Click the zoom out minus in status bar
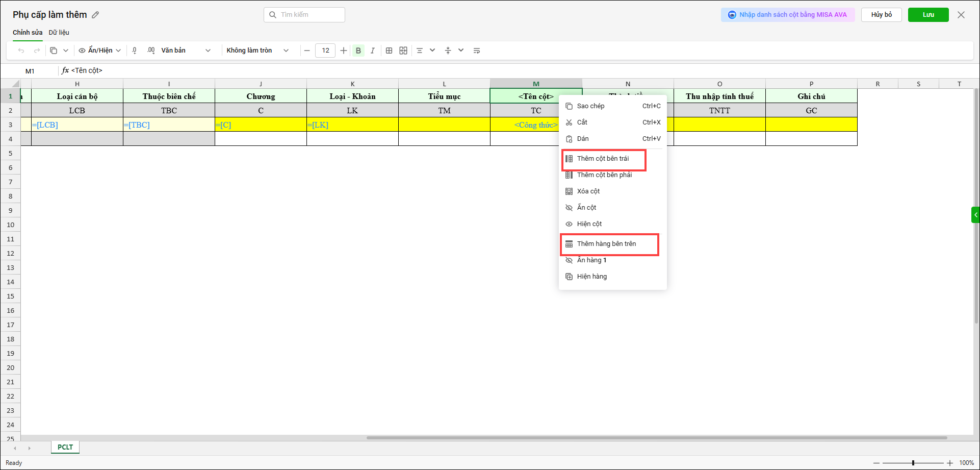The width and height of the screenshot is (980, 470). [x=876, y=463]
